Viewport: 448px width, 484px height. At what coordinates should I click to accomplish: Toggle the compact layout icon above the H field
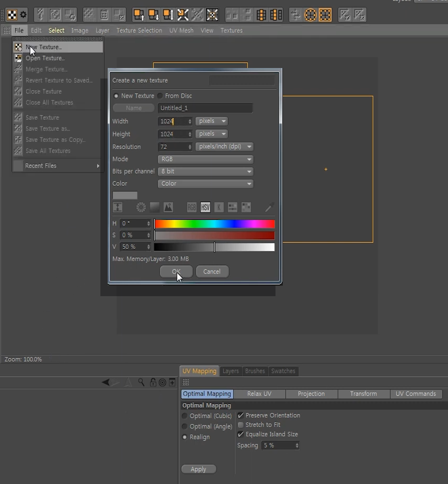118,207
